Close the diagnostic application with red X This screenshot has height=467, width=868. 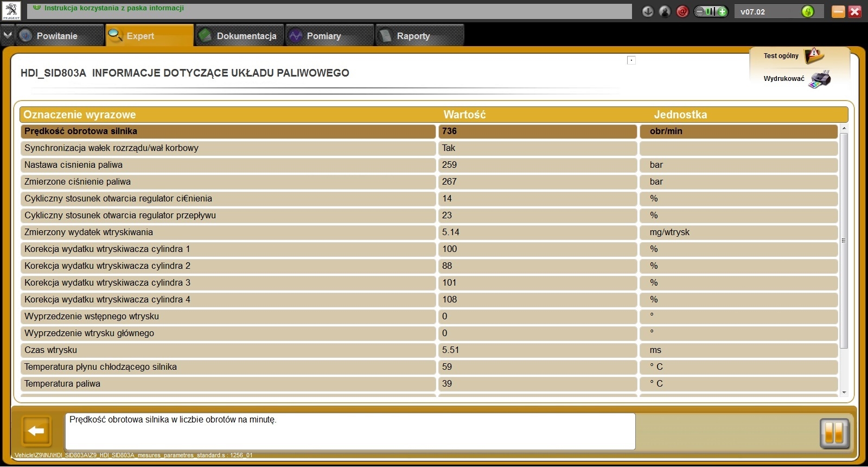pyautogui.click(x=855, y=11)
